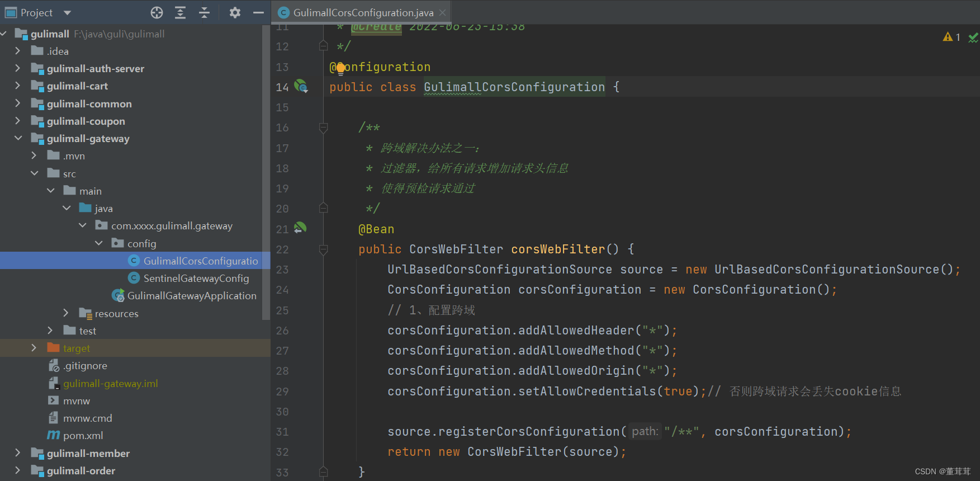Collapse the main folder
Image resolution: width=980 pixels, height=481 pixels.
tap(50, 191)
